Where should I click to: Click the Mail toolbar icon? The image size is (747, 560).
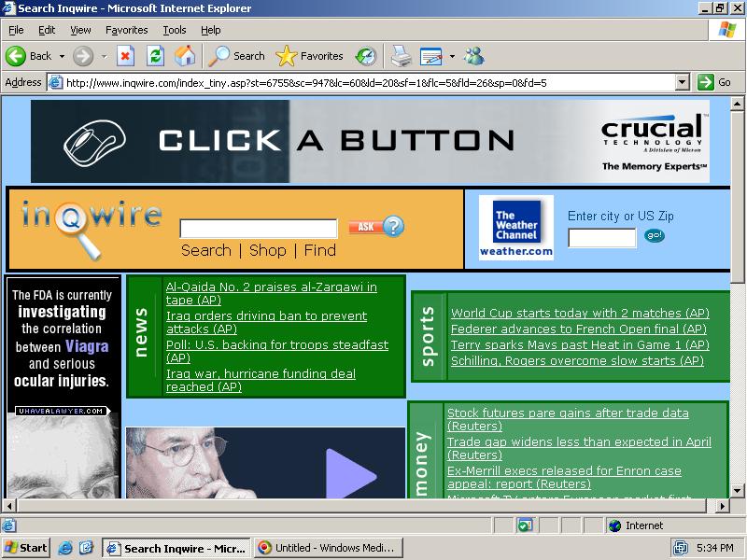click(431, 56)
